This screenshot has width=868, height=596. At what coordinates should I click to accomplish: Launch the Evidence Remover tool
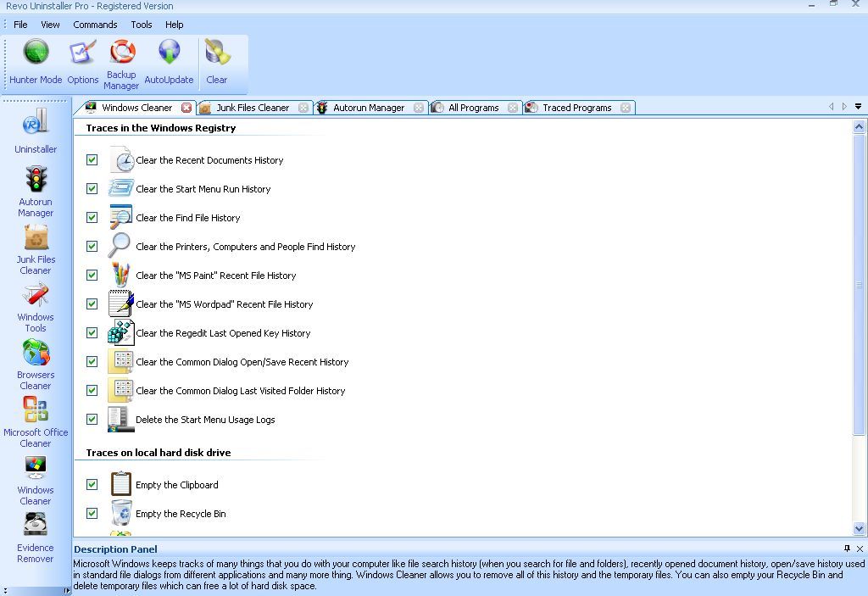click(35, 526)
